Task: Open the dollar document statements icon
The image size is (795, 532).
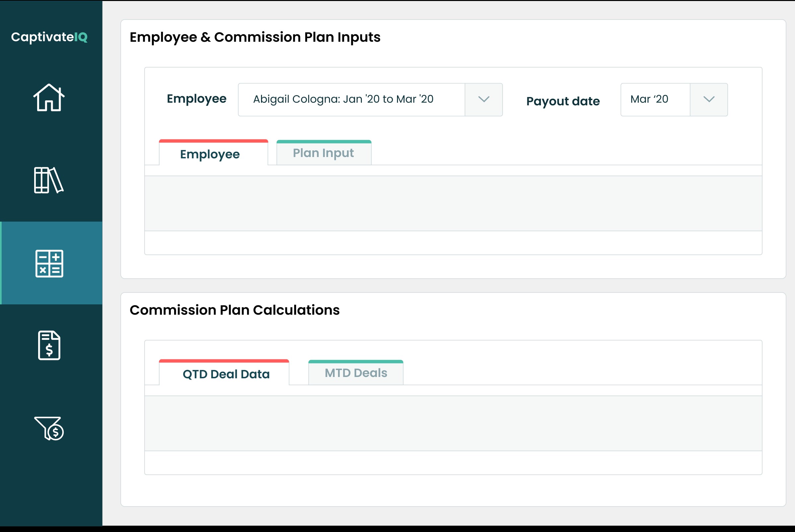Action: [49, 346]
